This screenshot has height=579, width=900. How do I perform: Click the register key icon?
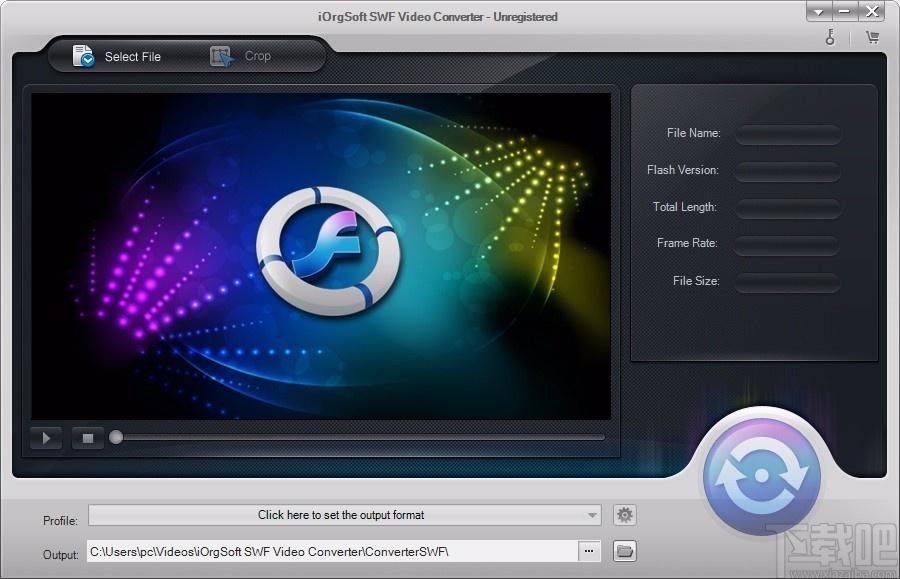point(830,37)
